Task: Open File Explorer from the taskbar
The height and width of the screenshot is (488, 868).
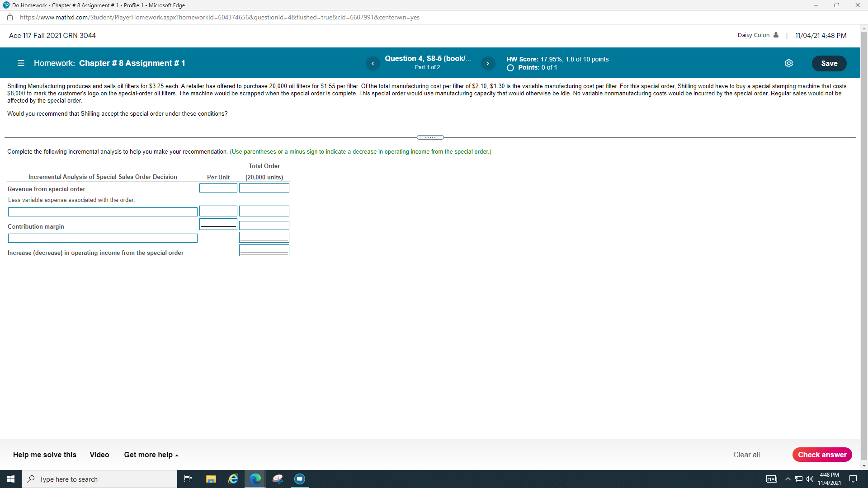Action: [x=211, y=479]
